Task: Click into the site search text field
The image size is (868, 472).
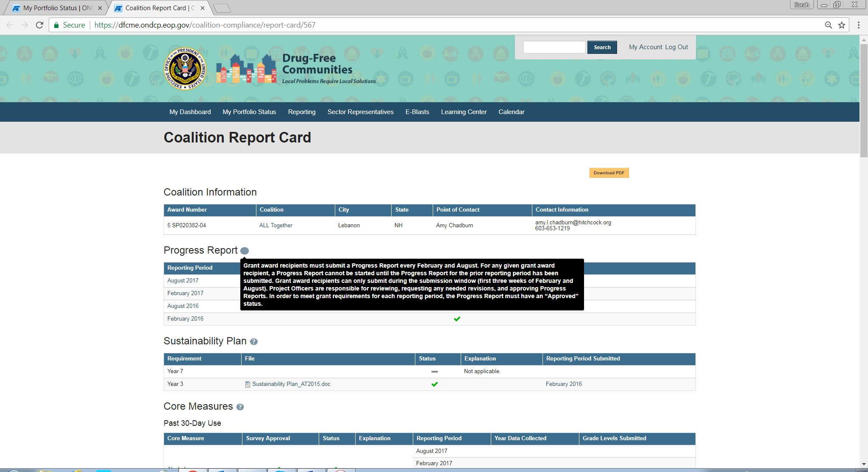Action: 554,47
